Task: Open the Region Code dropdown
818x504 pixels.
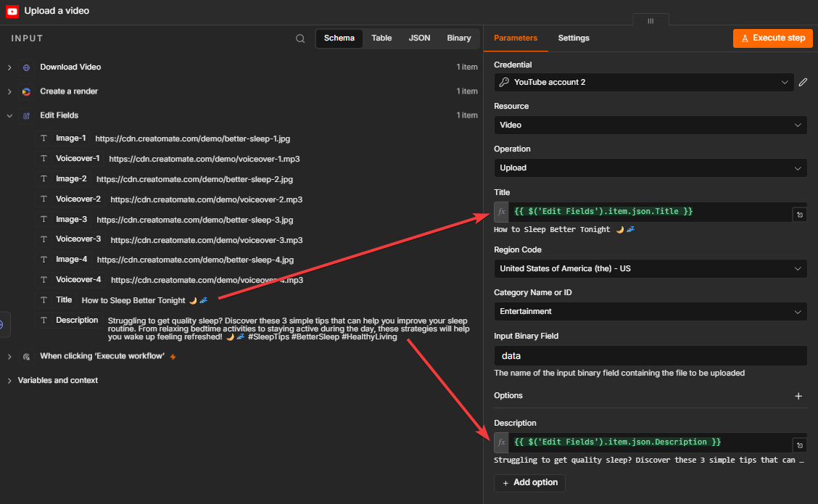Action: 650,269
